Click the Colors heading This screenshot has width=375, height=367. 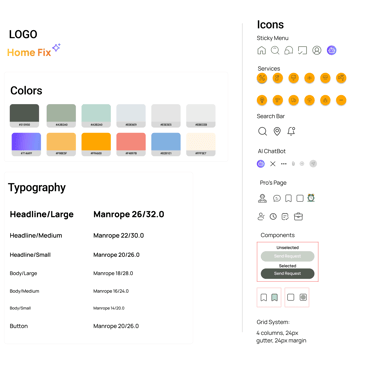tap(26, 91)
